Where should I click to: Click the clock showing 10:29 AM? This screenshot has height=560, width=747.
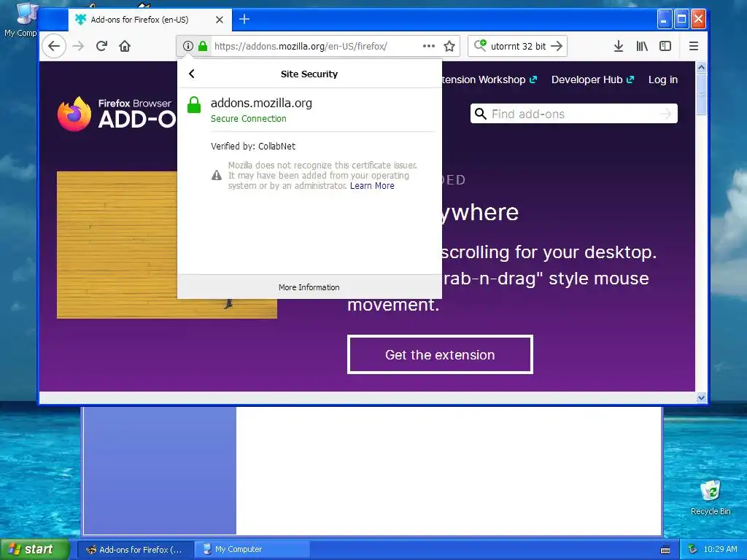(720, 549)
